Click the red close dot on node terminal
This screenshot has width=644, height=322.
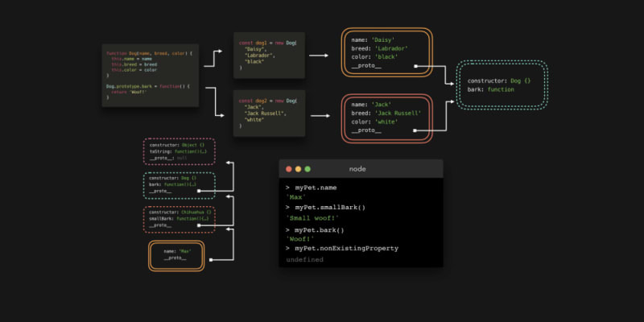click(x=287, y=169)
